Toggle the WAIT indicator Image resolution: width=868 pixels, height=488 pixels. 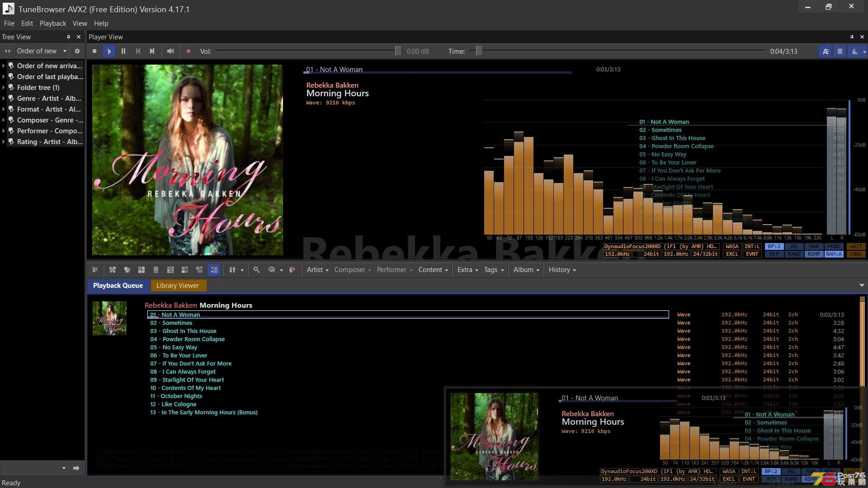point(856,247)
